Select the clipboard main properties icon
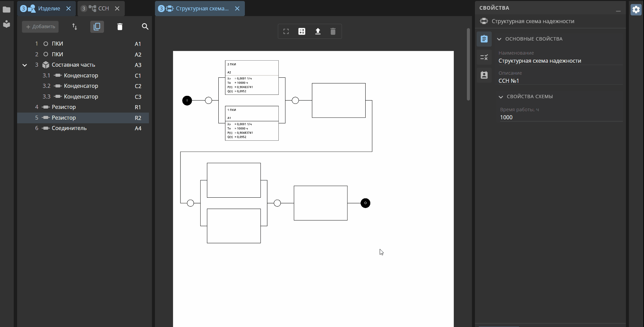The width and height of the screenshot is (644, 327). (x=484, y=39)
